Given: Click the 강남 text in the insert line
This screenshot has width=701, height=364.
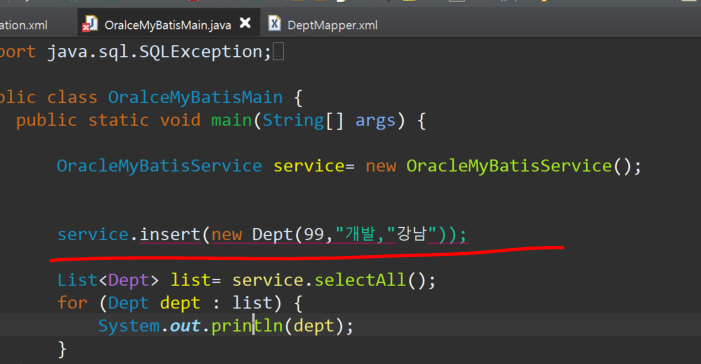Looking at the screenshot, I should [411, 234].
